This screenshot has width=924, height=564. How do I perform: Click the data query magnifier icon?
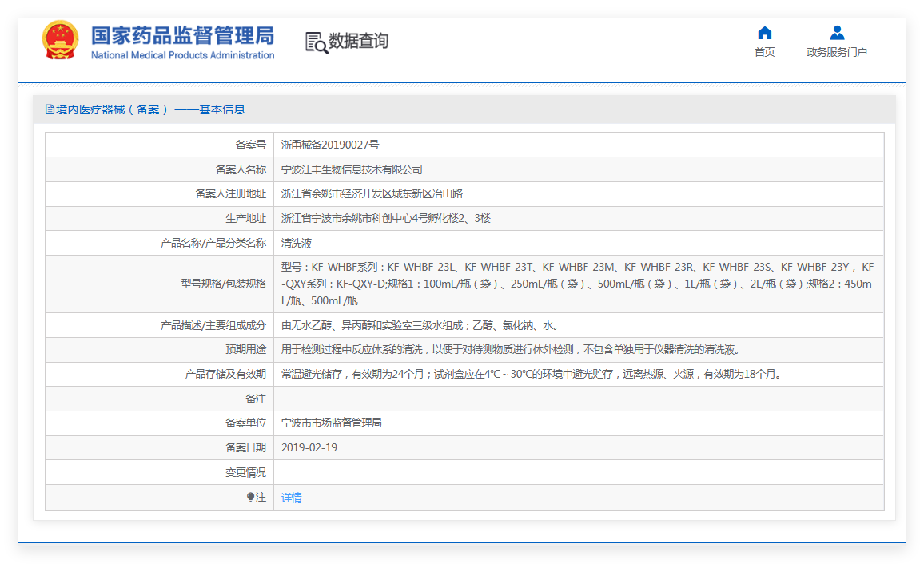317,42
